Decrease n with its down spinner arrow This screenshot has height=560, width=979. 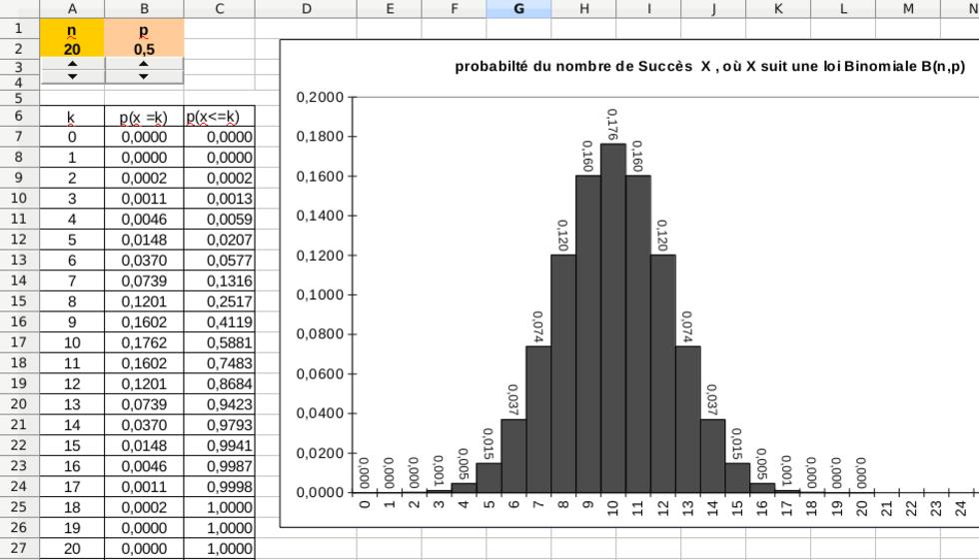pos(72,76)
